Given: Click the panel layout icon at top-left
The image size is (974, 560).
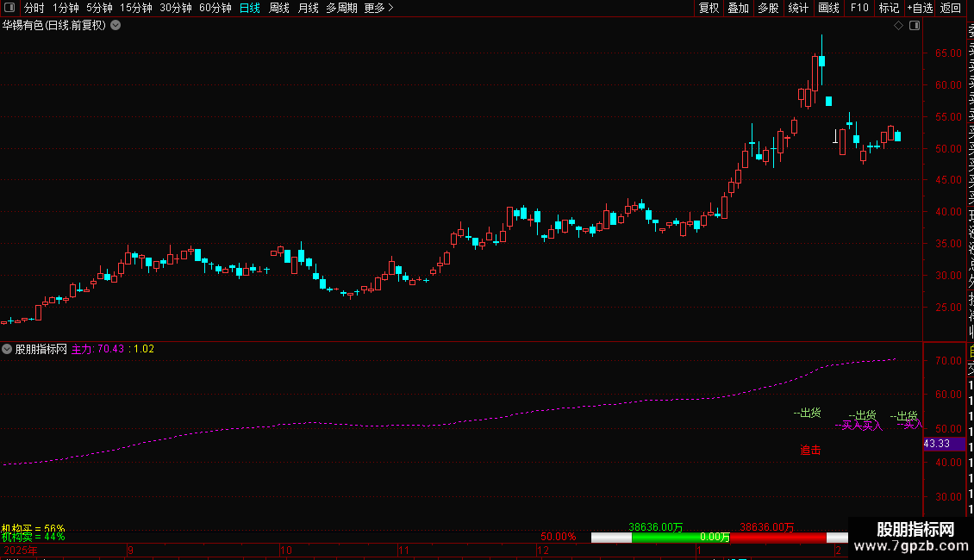Looking at the screenshot, I should point(9,8).
